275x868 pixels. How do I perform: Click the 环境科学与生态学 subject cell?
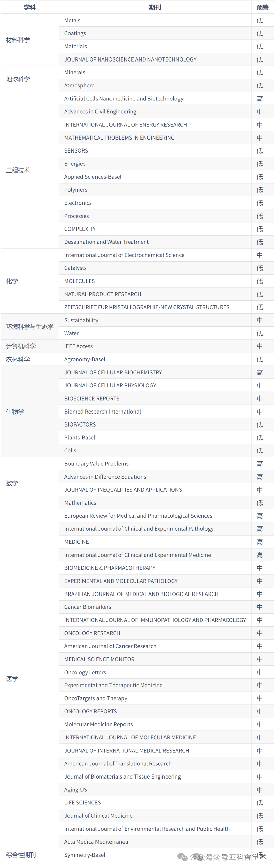tap(30, 327)
